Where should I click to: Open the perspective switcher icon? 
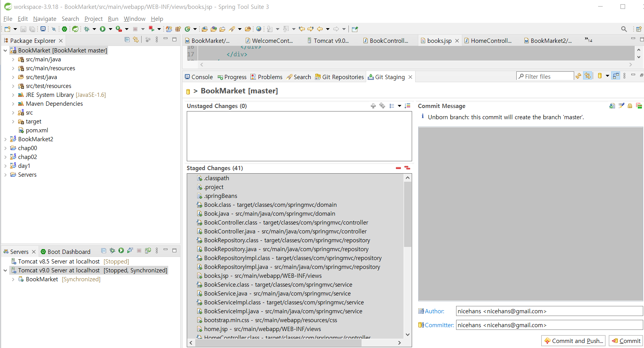[x=639, y=29]
